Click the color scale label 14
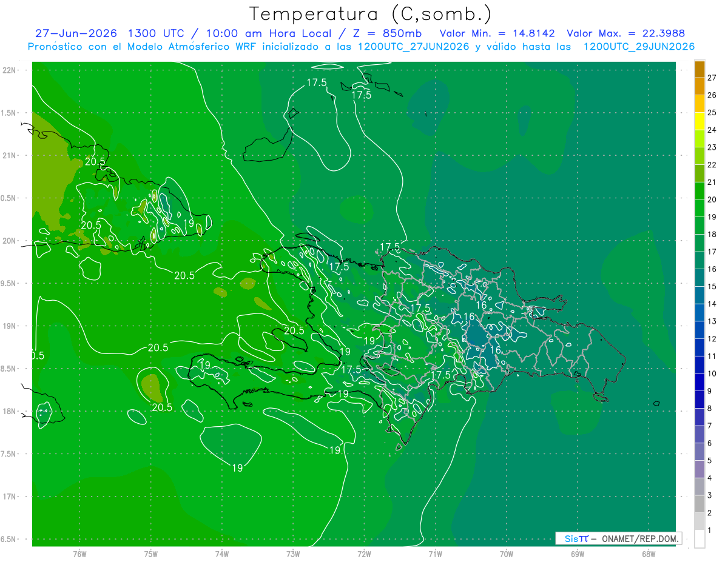728x562 pixels. pos(712,304)
